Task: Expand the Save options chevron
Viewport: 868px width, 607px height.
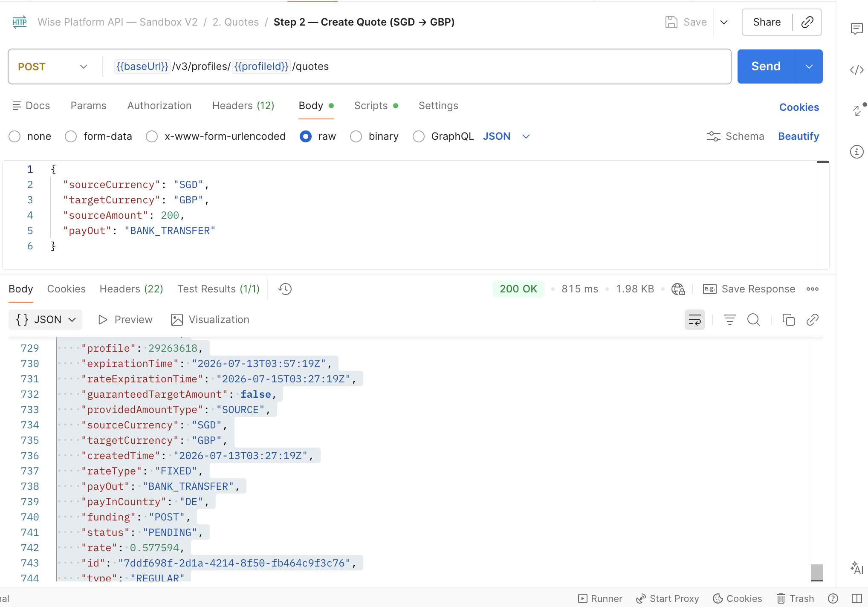Action: [724, 22]
